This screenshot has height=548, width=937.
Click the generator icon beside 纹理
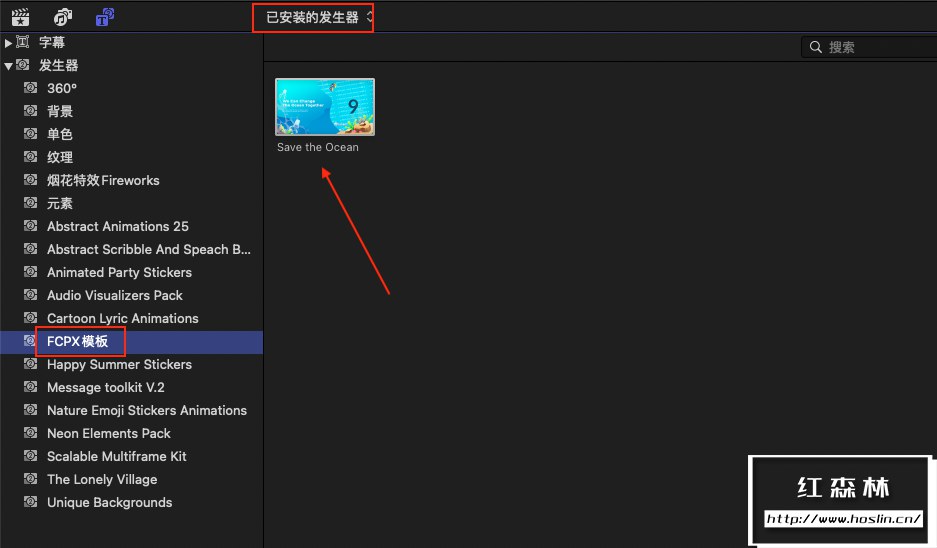click(30, 157)
